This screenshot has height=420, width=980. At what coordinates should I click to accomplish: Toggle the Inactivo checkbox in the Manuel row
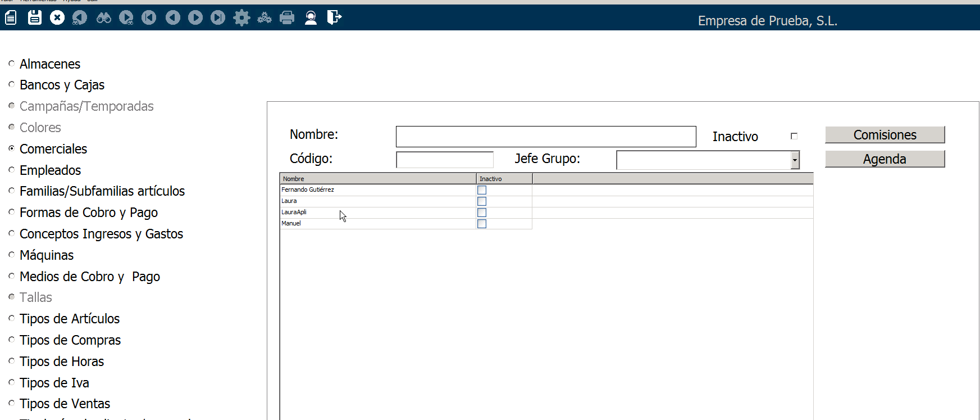pyautogui.click(x=482, y=224)
